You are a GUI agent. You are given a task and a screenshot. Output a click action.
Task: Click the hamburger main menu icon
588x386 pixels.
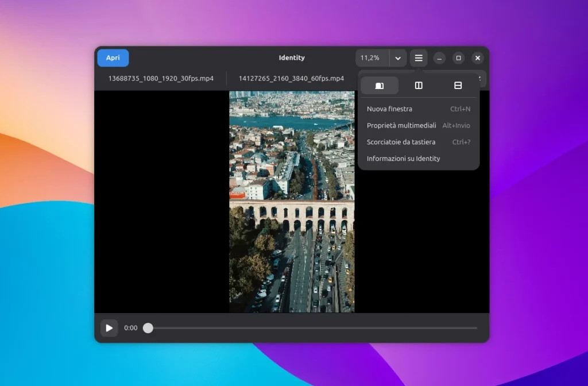pos(419,58)
